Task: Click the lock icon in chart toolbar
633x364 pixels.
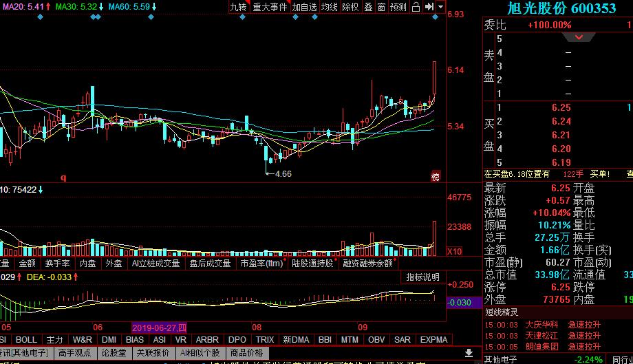Action: point(416,7)
